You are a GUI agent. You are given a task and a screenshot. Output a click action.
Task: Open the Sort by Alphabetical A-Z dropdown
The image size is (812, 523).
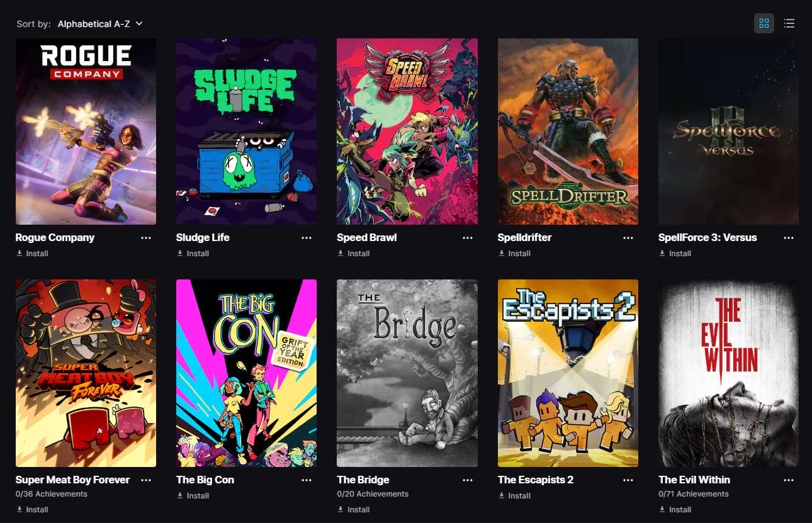coord(100,24)
